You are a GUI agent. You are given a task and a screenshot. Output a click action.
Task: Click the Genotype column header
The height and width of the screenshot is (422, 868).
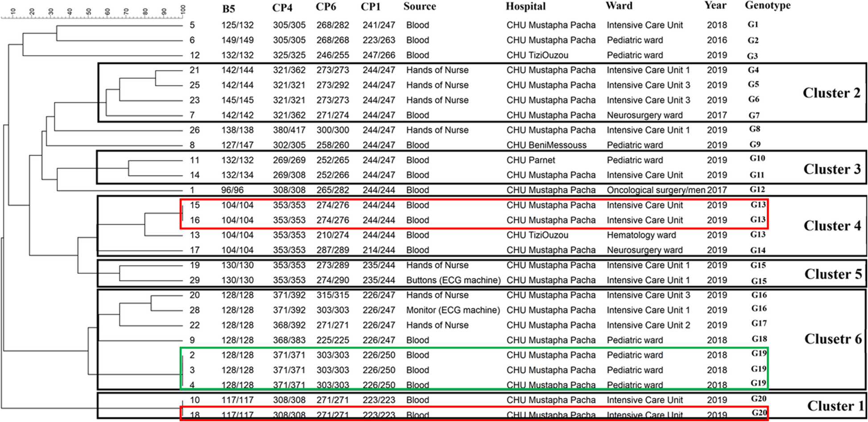pos(768,6)
